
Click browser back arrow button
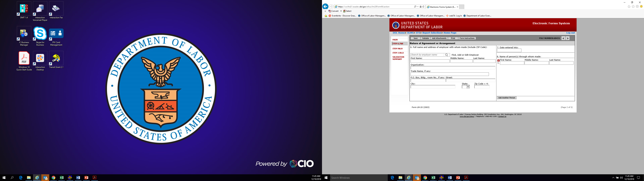tap(325, 7)
